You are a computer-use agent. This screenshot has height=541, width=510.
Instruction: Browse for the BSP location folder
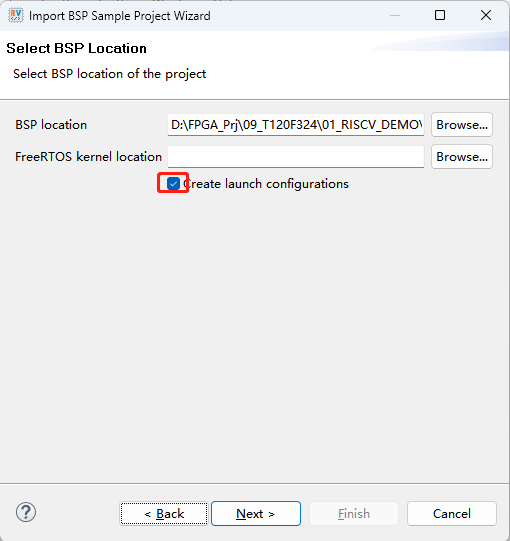click(462, 125)
